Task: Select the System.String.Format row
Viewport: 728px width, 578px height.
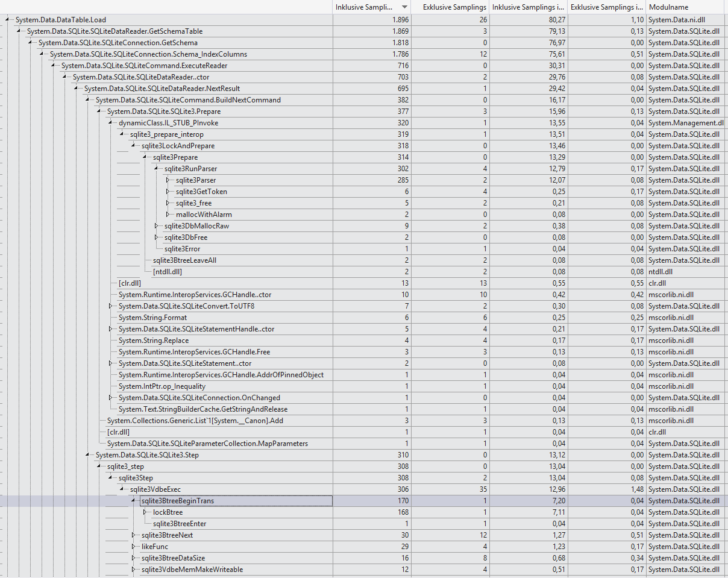Action: (x=152, y=318)
